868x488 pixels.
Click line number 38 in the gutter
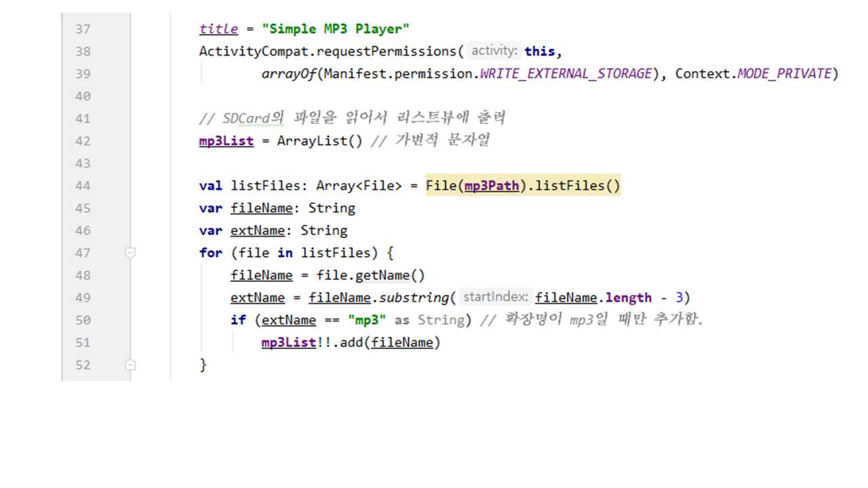click(x=83, y=52)
